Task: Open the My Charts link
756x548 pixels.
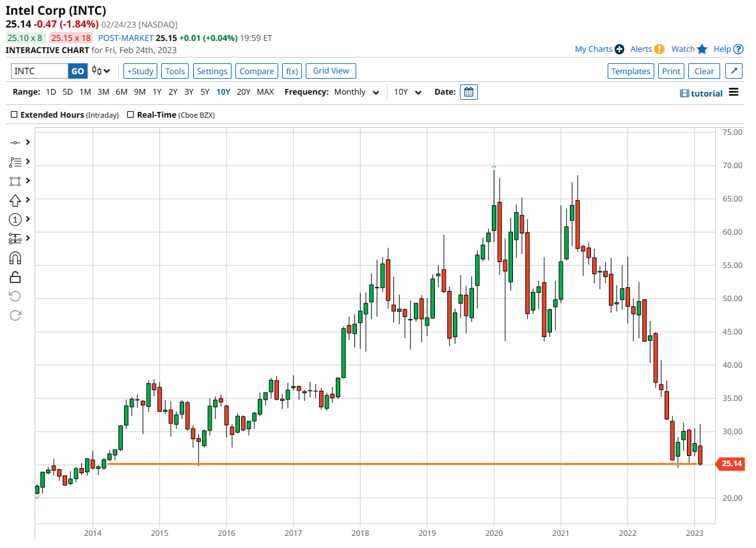Action: tap(594, 49)
